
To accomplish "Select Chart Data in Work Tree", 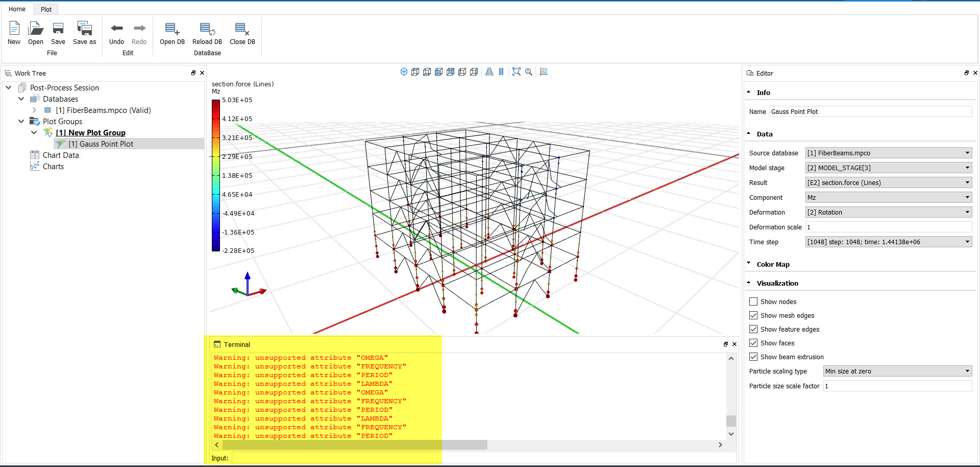I will 61,155.
